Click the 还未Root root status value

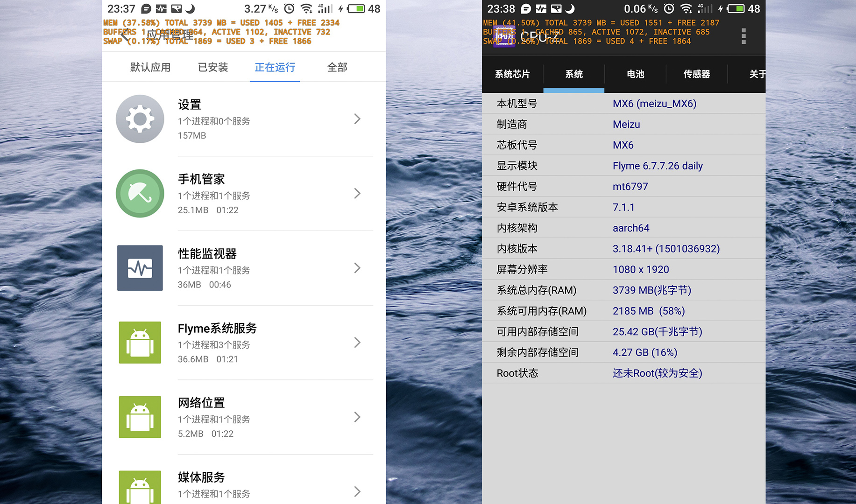coord(658,373)
